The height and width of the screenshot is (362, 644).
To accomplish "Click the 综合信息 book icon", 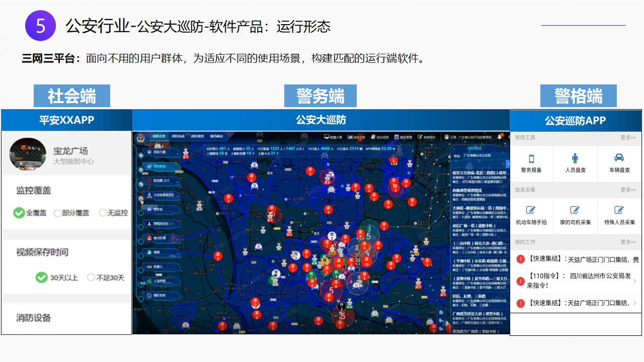I will pyautogui.click(x=373, y=137).
